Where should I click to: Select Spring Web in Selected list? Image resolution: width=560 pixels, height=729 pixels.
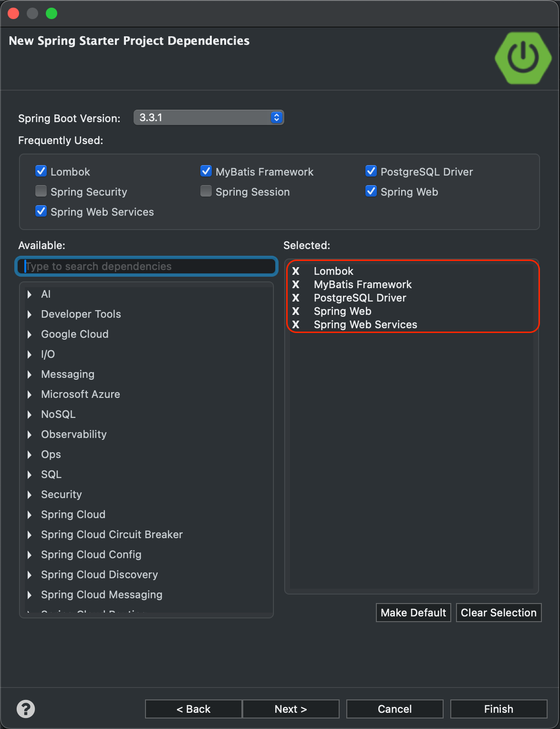tap(342, 311)
